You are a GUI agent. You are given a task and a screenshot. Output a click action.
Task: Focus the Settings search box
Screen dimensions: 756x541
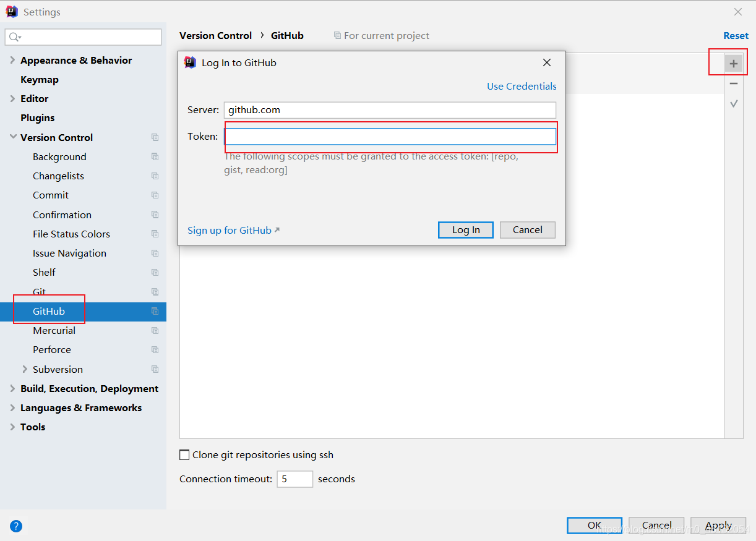[83, 37]
